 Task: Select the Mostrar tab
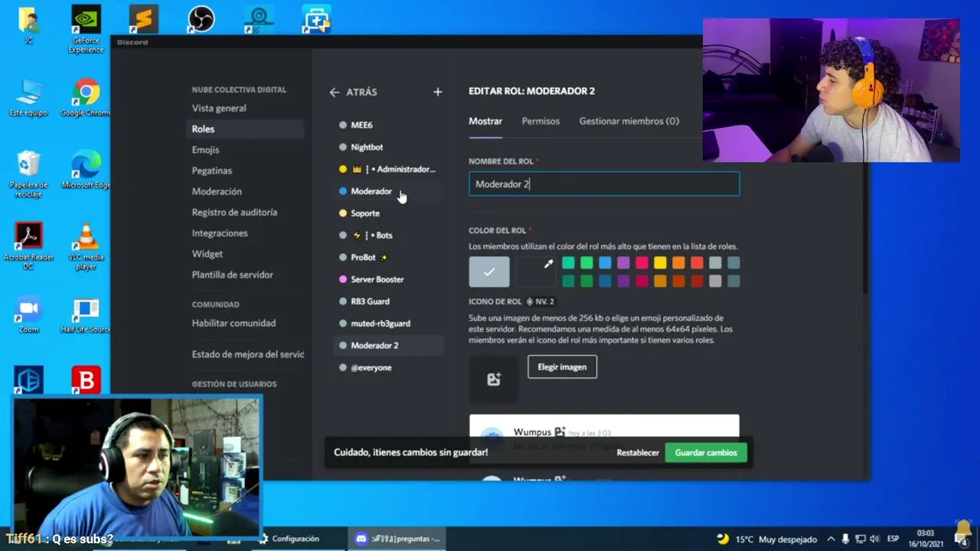485,121
